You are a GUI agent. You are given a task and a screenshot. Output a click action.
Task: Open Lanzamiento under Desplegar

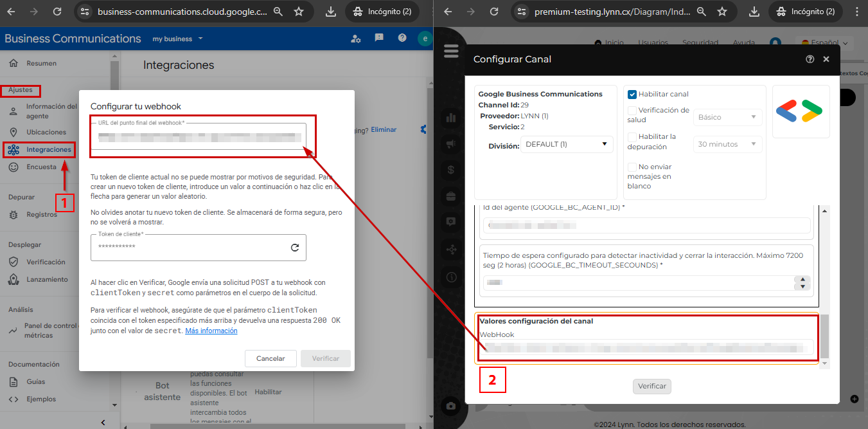pos(47,279)
